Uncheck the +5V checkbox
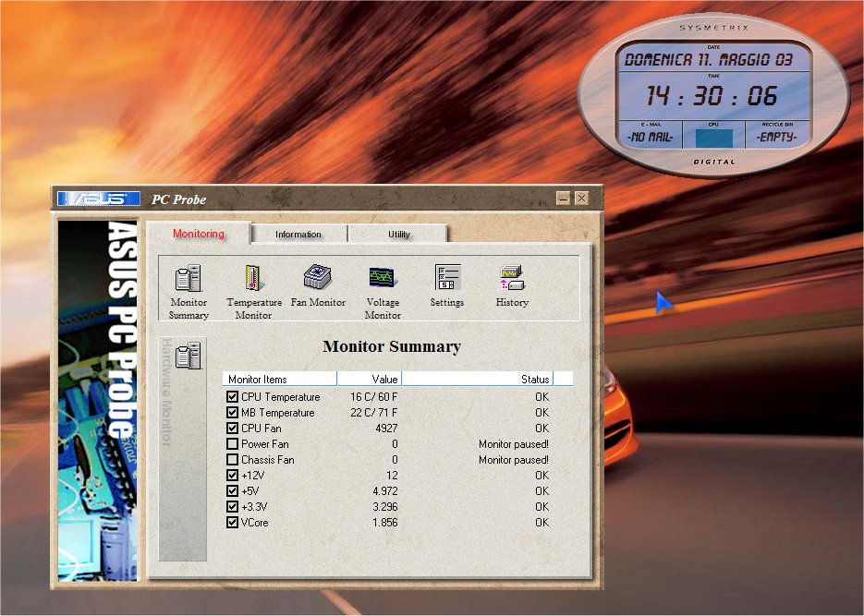Screen dimensions: 864x616 (x=233, y=491)
